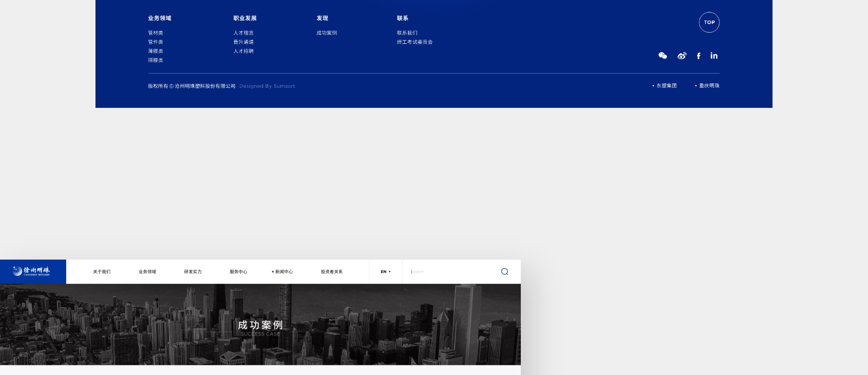This screenshot has height=375, width=868.
Task: Open the Weibo social link
Action: coord(682,56)
